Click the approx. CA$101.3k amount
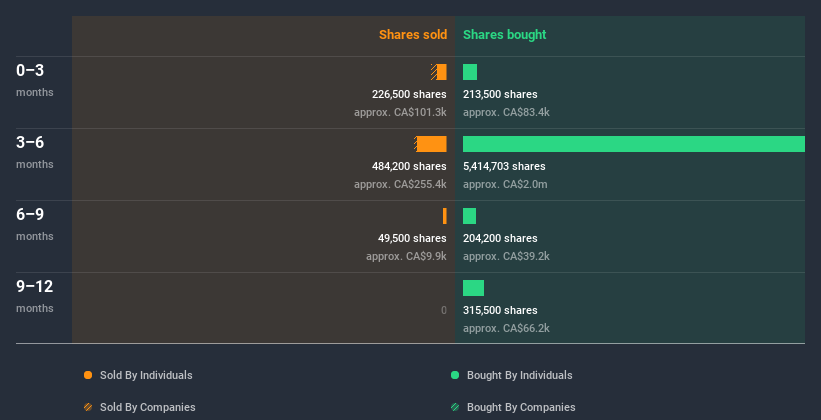The image size is (821, 420). click(400, 112)
